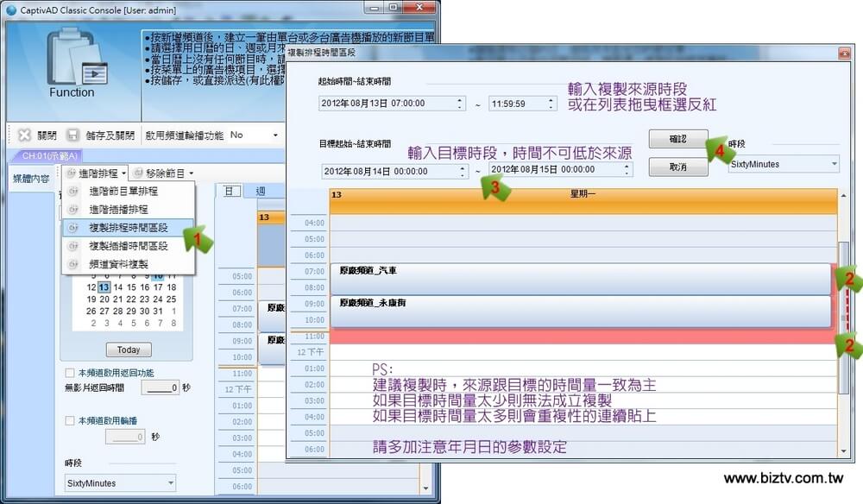863x504 pixels.
Task: Click the 儲存及關閉 floppy disk icon
Action: (72, 135)
